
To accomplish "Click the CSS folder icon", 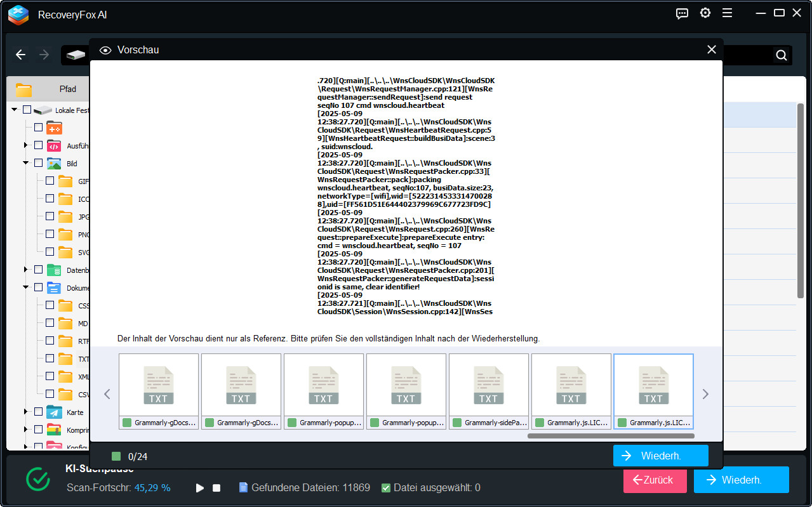I will pyautogui.click(x=65, y=305).
